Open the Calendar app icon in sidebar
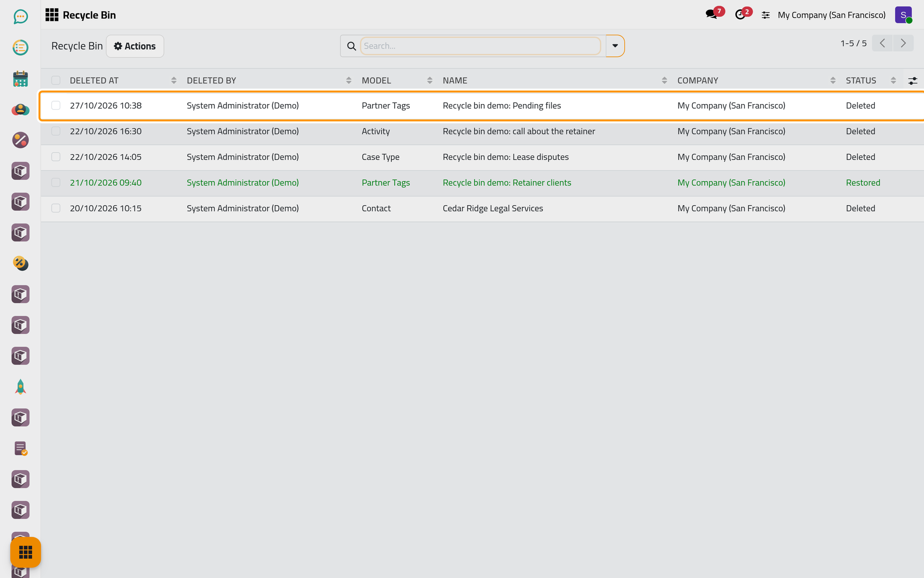The width and height of the screenshot is (924, 578). (20, 79)
